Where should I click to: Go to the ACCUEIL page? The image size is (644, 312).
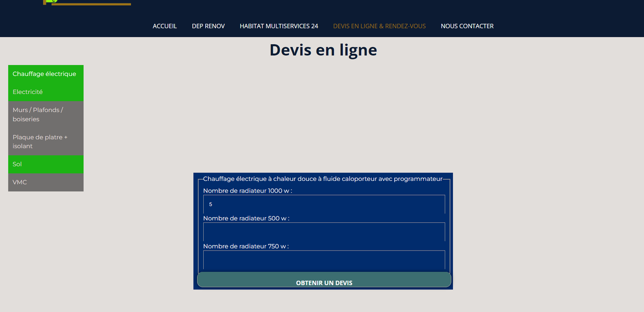point(165,26)
